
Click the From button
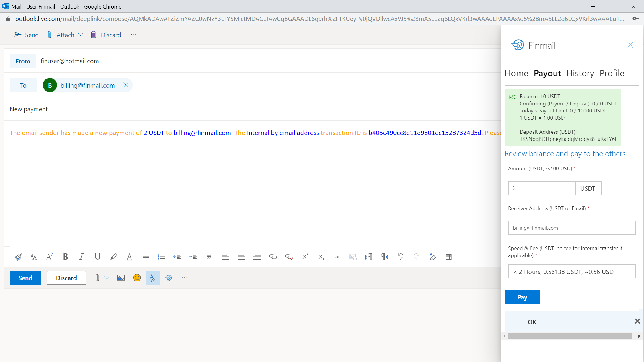tap(23, 61)
